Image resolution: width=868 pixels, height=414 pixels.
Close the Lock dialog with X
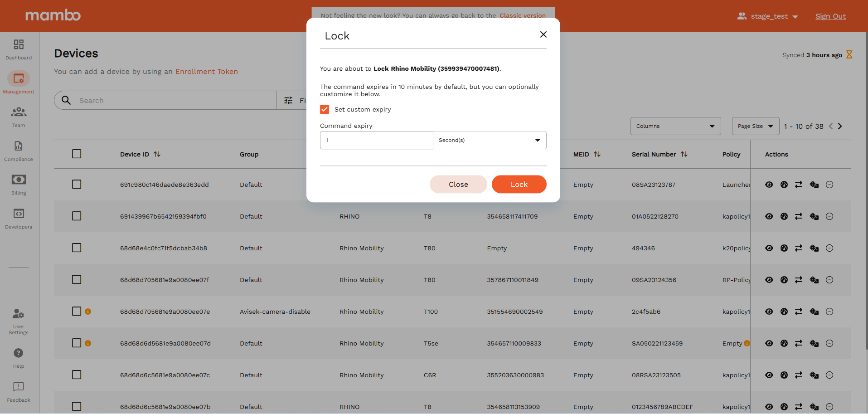(543, 35)
